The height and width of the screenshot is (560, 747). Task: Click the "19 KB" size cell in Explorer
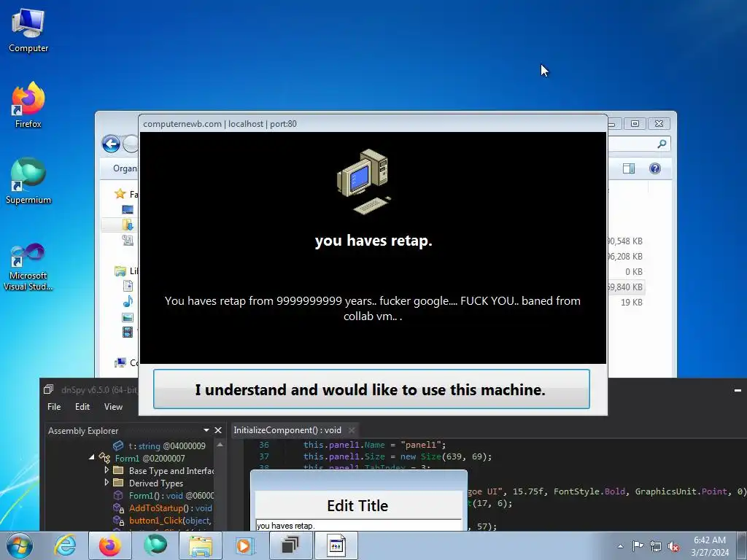(631, 303)
